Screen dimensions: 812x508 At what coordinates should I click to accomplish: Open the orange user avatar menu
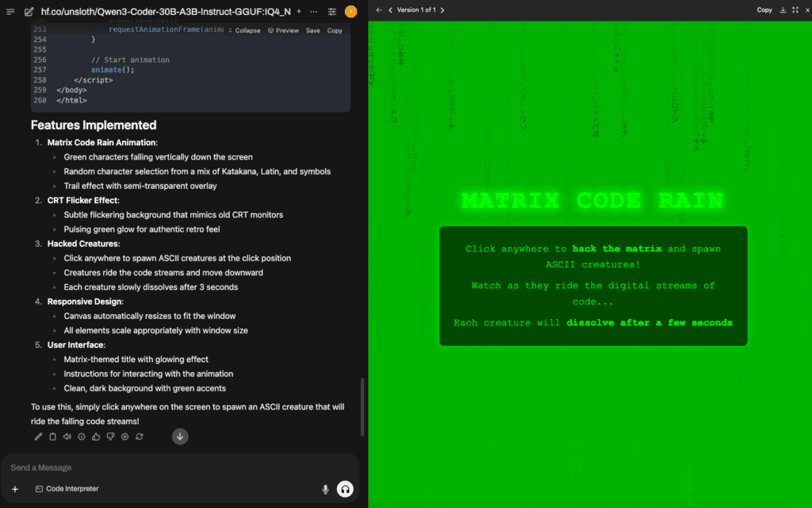point(350,11)
